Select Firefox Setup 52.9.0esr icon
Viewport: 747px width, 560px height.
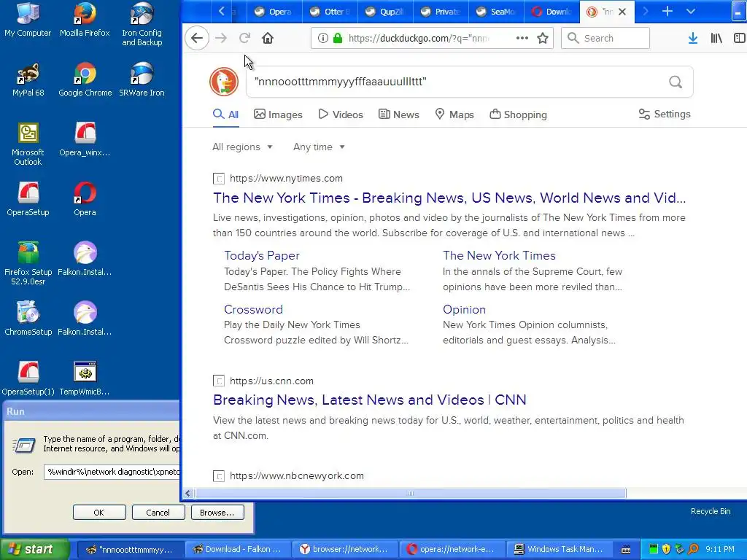pyautogui.click(x=28, y=263)
